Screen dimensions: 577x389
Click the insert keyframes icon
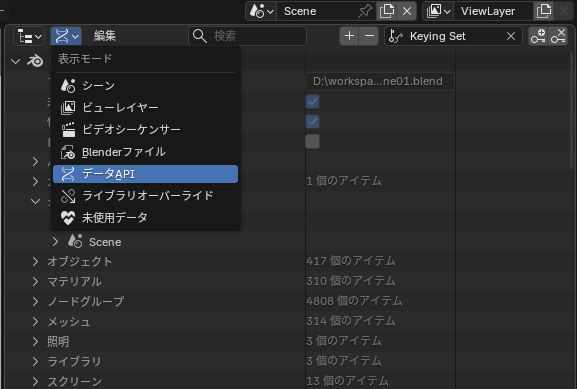538,36
